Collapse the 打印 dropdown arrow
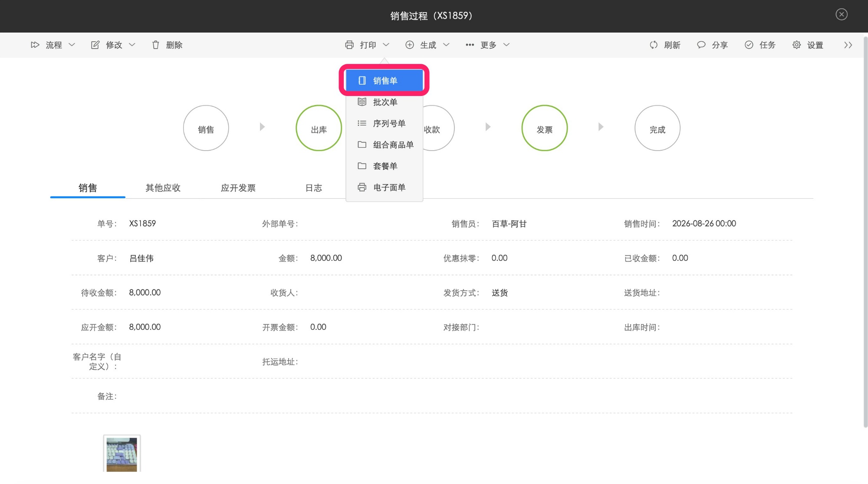The image size is (868, 484). [386, 45]
